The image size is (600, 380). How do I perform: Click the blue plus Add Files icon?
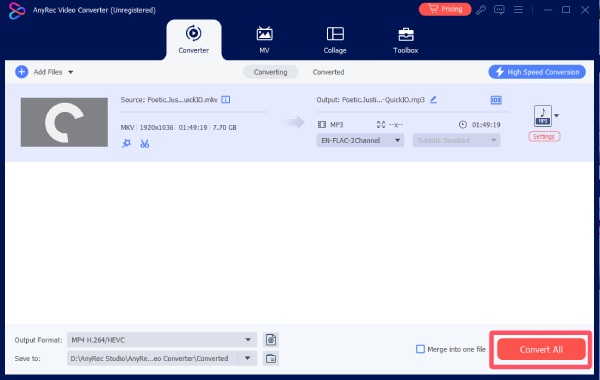21,72
